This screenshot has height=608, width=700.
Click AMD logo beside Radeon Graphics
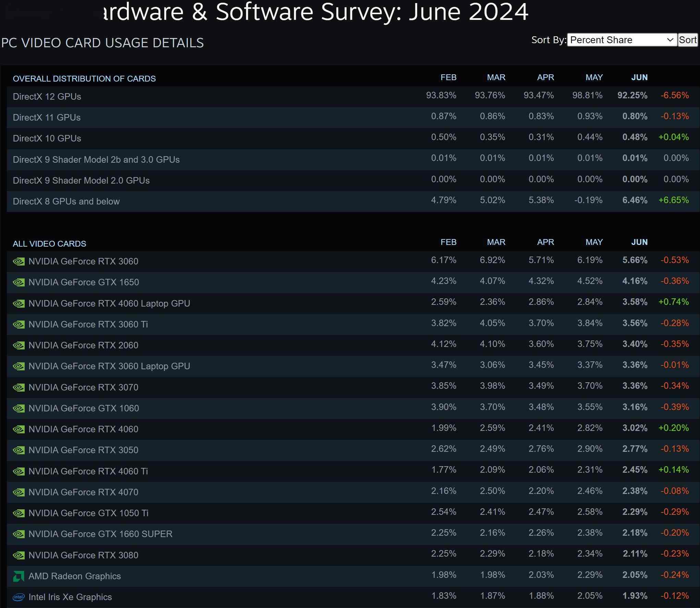(x=19, y=576)
